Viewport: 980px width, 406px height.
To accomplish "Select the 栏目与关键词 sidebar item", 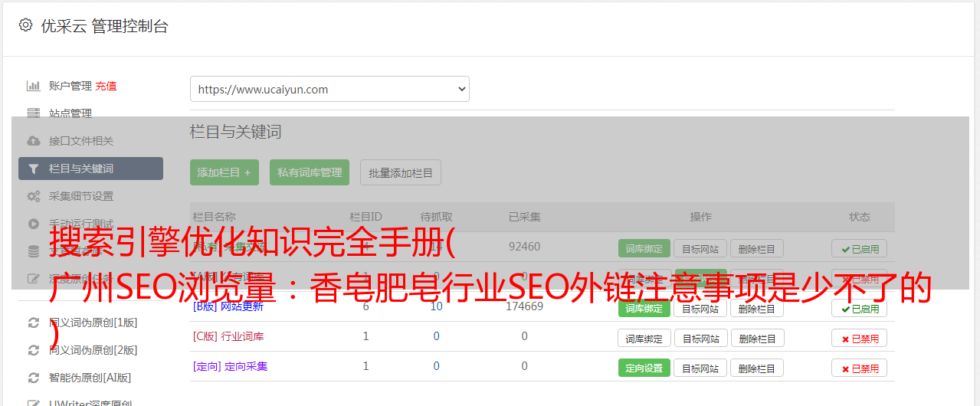I will tap(90, 169).
